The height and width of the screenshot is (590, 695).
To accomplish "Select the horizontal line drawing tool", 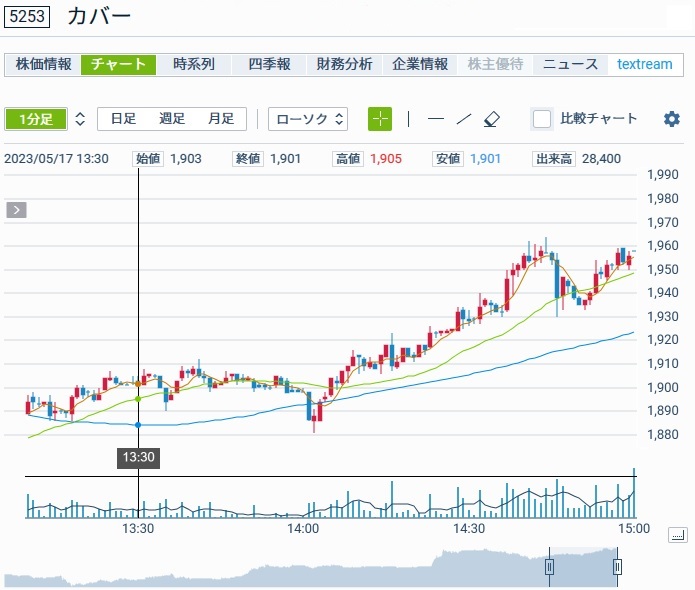I will point(435,119).
